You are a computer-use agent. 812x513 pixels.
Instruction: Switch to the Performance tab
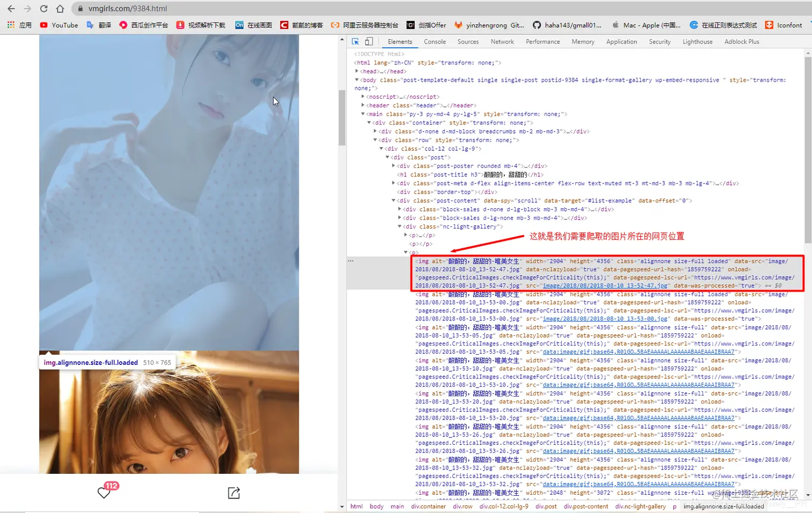[542, 41]
